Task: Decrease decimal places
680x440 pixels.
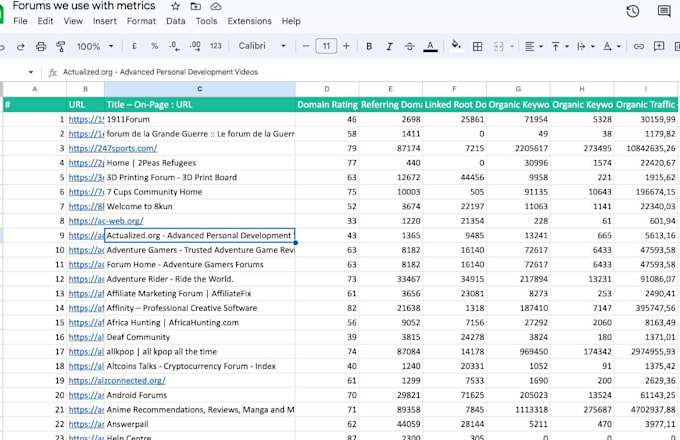Action: tap(174, 46)
